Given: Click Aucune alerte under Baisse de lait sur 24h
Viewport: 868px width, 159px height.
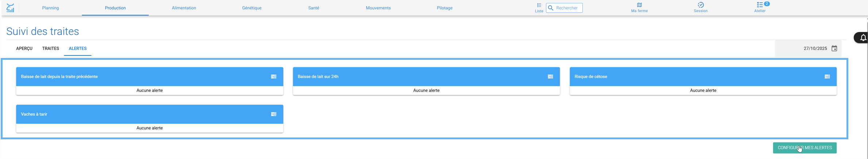Looking at the screenshot, I should click(x=426, y=90).
